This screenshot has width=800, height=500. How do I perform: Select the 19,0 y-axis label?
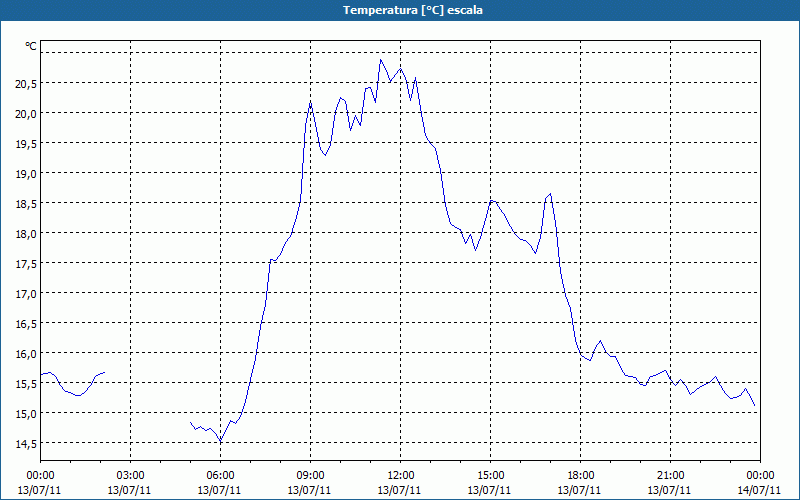click(x=26, y=174)
